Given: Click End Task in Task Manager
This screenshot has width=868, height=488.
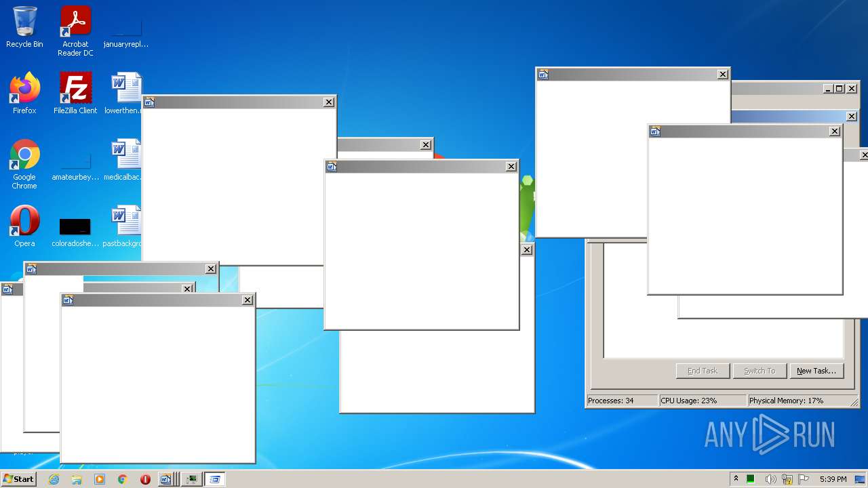Looking at the screenshot, I should point(703,371).
